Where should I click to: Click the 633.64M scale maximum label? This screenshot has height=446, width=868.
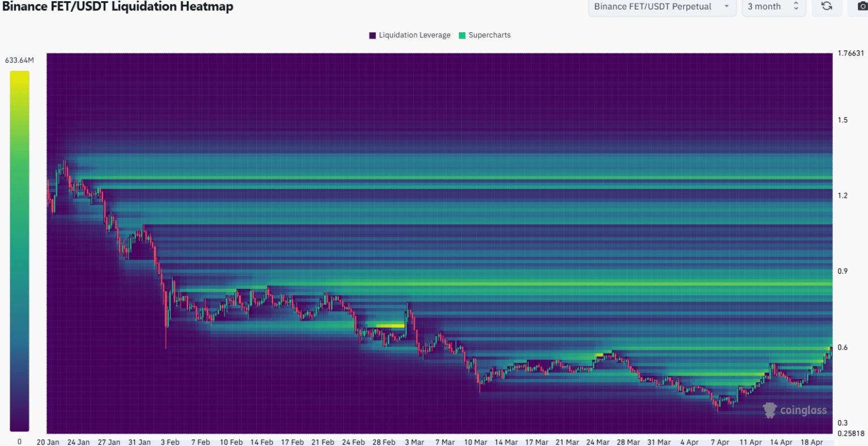point(19,60)
